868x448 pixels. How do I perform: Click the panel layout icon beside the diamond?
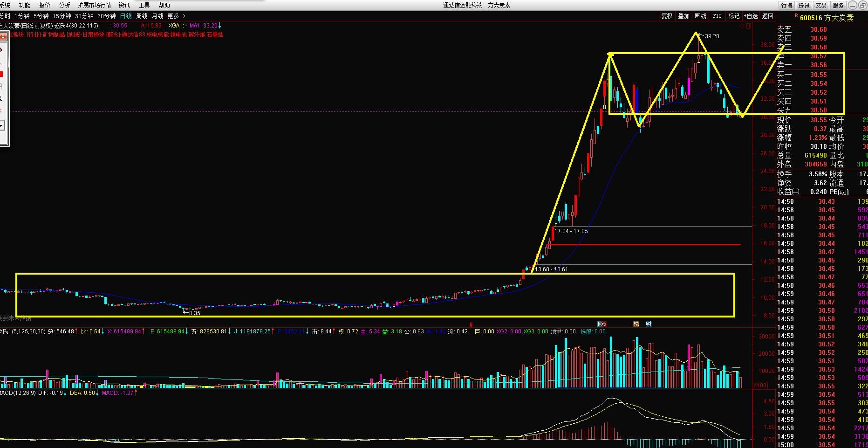(749, 26)
